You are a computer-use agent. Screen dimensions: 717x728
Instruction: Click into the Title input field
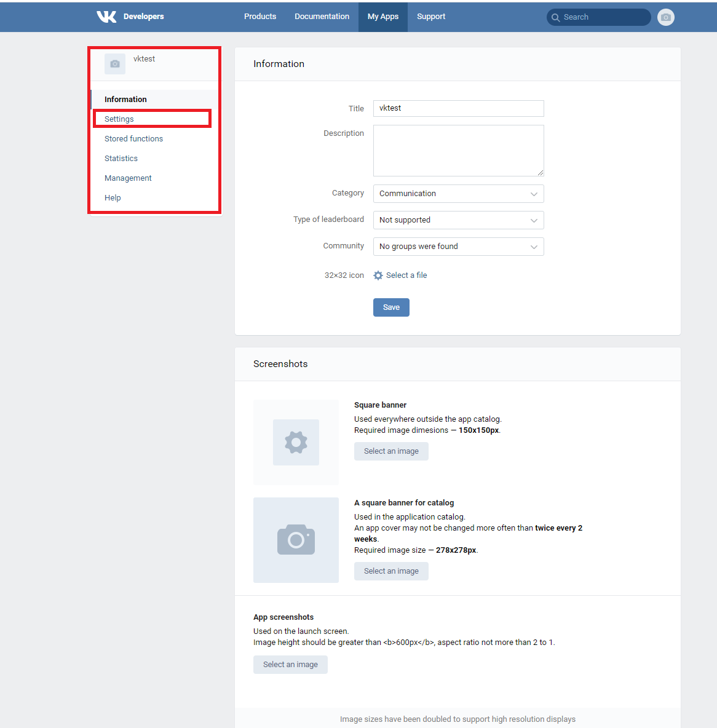458,108
